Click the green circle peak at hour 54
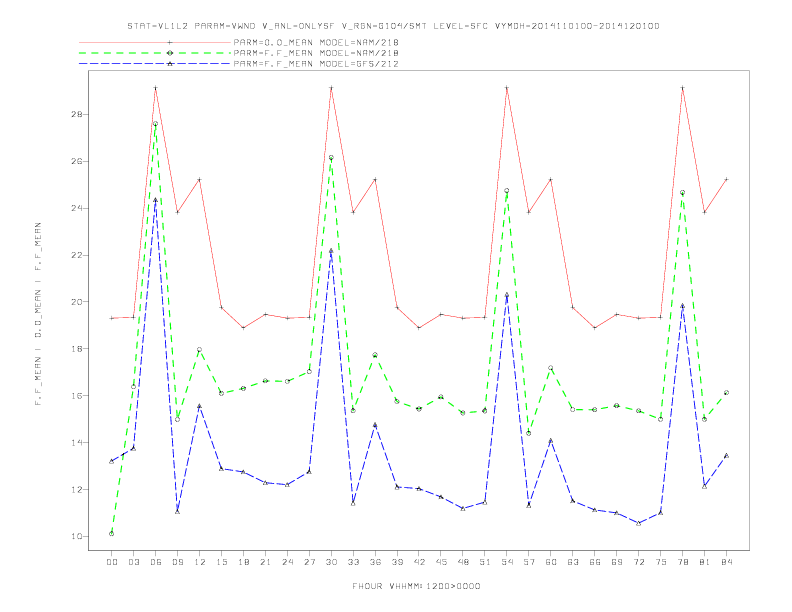Viewport: 792px width, 612px height. (x=507, y=191)
